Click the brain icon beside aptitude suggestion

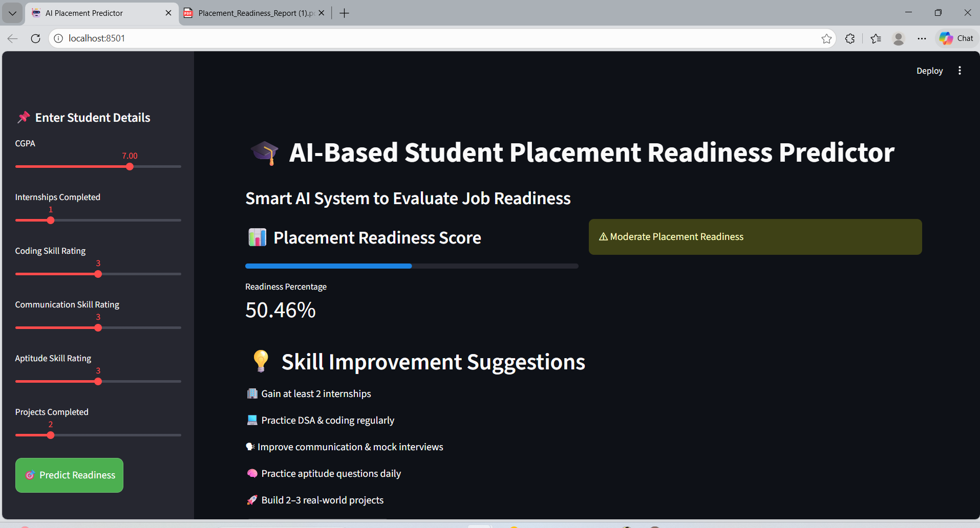pyautogui.click(x=252, y=473)
